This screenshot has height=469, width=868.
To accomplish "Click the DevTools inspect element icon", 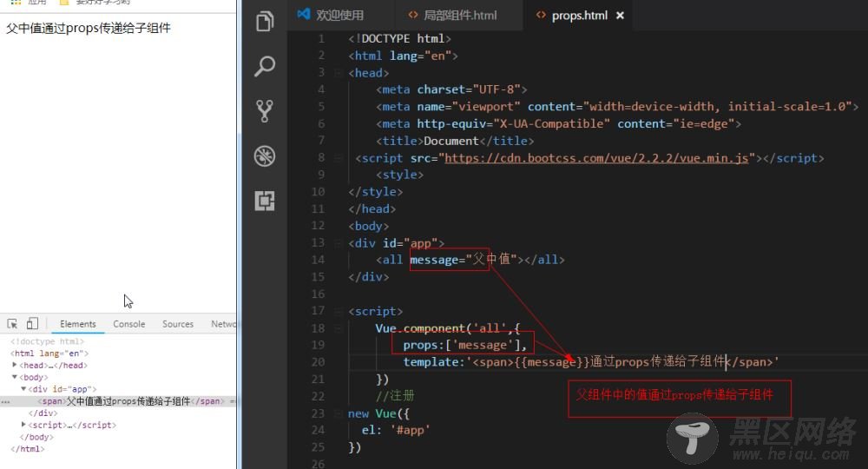I will (x=12, y=324).
